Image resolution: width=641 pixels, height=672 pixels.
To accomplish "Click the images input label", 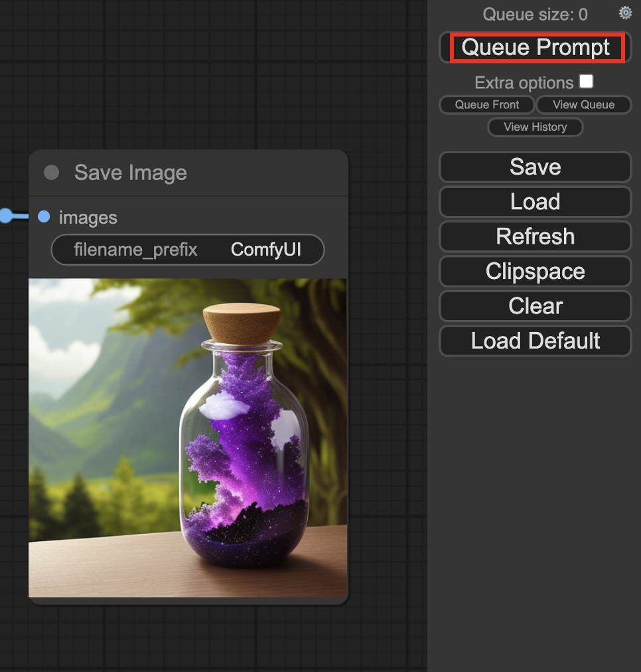I will pos(88,218).
